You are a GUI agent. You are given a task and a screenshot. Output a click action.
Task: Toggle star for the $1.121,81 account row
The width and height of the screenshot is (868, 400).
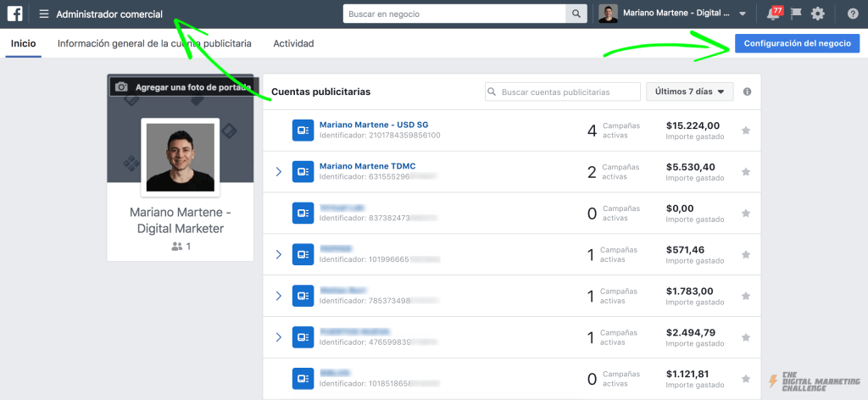[746, 379]
